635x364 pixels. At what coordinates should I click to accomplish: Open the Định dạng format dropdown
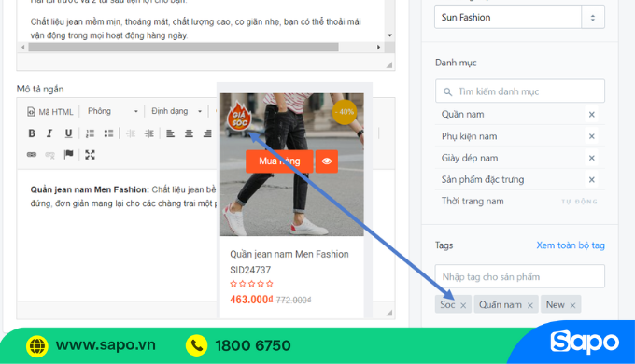[x=176, y=111]
